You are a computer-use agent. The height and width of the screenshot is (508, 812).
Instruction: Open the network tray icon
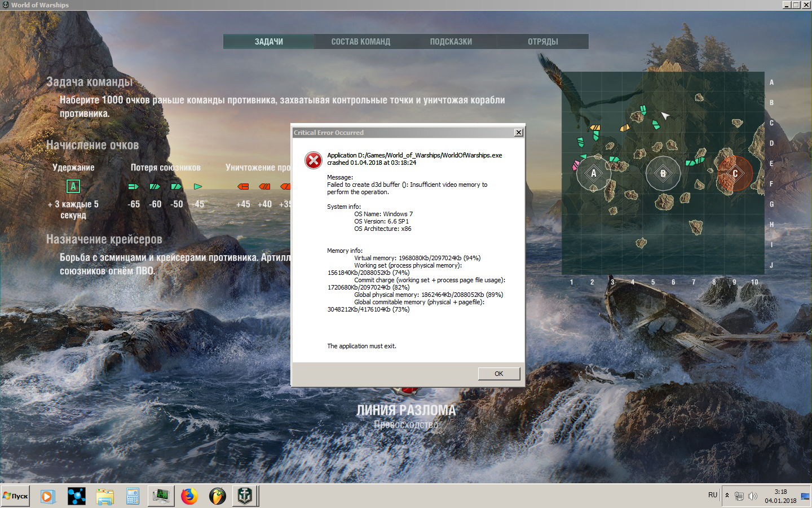(x=739, y=496)
